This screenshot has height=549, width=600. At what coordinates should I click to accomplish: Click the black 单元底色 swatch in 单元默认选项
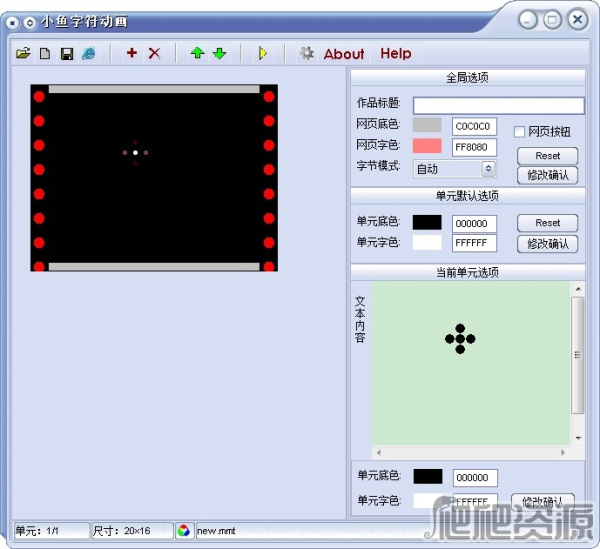click(x=427, y=222)
